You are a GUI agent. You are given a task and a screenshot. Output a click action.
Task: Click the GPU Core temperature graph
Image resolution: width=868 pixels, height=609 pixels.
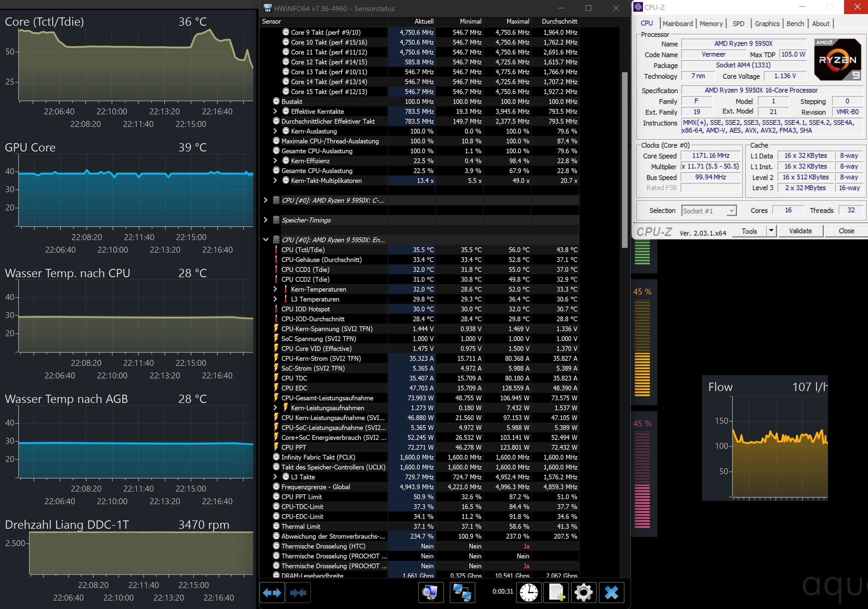tap(136, 190)
